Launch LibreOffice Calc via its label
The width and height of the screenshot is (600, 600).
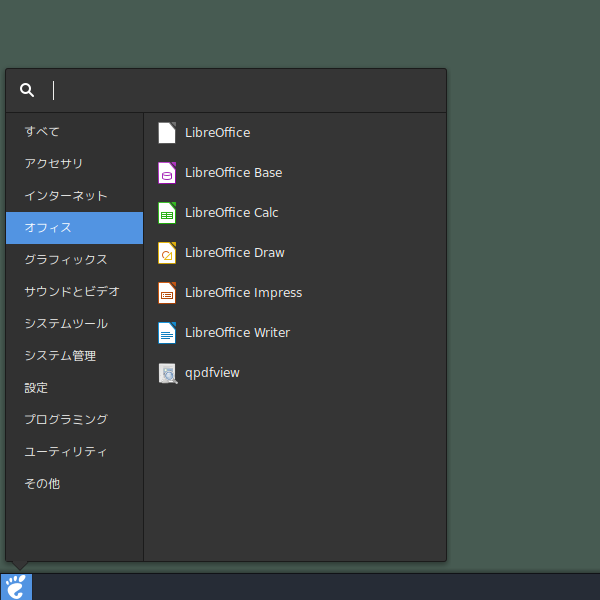(232, 213)
